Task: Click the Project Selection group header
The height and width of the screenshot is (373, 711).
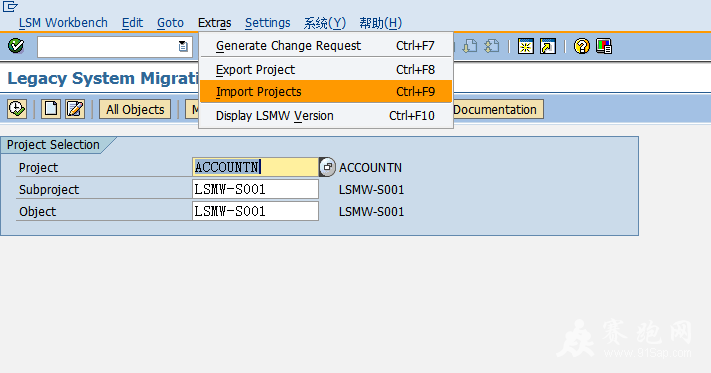Action: pos(53,145)
